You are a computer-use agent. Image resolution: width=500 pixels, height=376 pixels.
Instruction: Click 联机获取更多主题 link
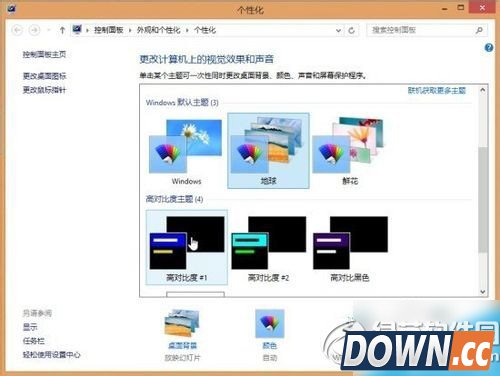pyautogui.click(x=437, y=90)
